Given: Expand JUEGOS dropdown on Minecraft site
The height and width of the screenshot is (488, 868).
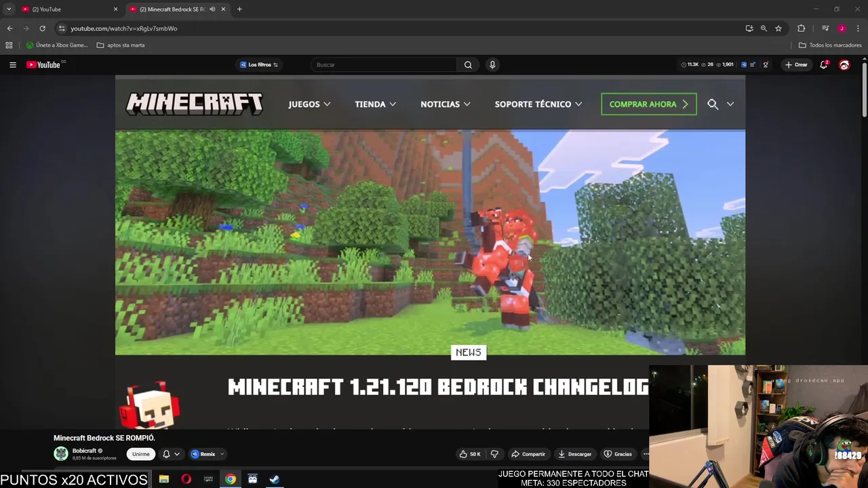Looking at the screenshot, I should click(309, 104).
